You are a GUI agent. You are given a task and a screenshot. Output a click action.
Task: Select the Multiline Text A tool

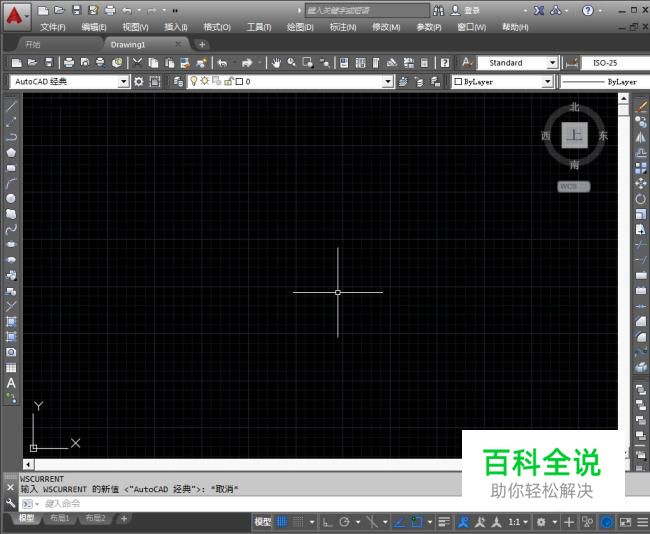point(11,383)
